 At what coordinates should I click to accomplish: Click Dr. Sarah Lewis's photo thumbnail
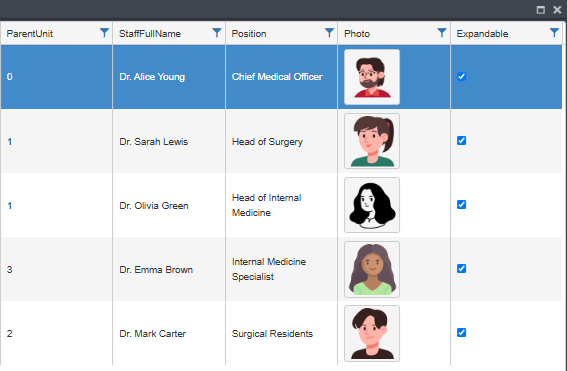pos(372,141)
